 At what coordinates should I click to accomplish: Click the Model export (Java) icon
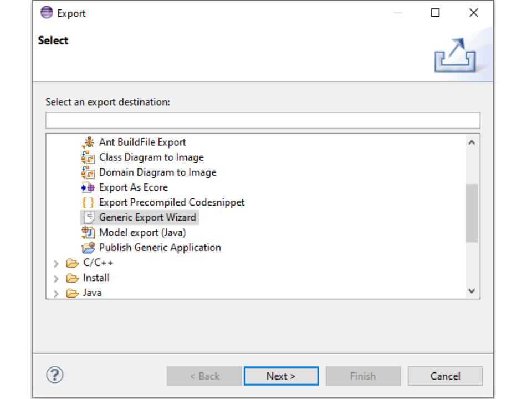pyautogui.click(x=88, y=232)
